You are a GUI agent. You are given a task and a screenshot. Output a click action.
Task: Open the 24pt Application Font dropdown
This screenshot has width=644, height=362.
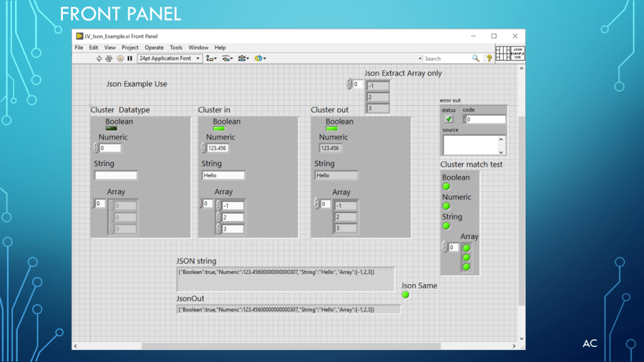coord(170,58)
